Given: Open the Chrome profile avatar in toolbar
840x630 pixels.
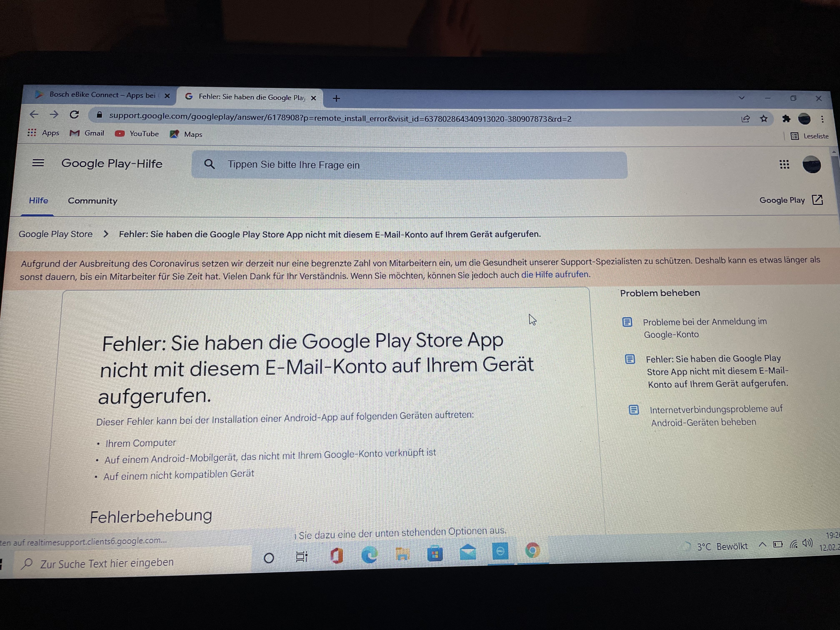Looking at the screenshot, I should [804, 119].
